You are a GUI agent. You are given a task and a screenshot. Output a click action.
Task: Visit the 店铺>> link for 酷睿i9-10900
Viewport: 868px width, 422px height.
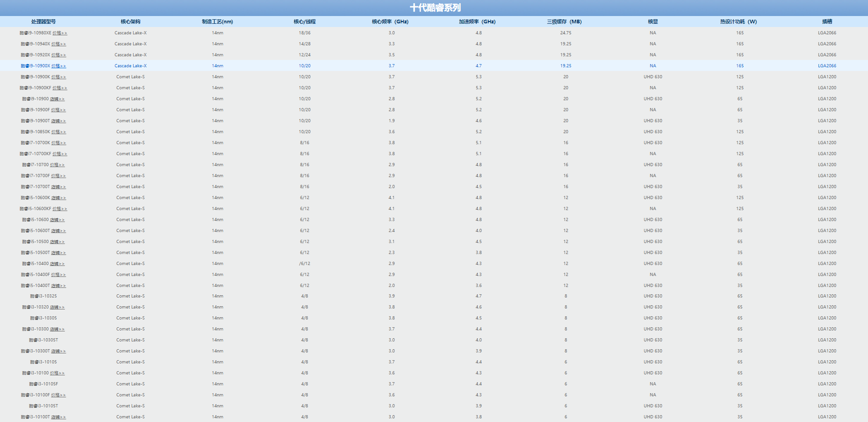[57, 99]
